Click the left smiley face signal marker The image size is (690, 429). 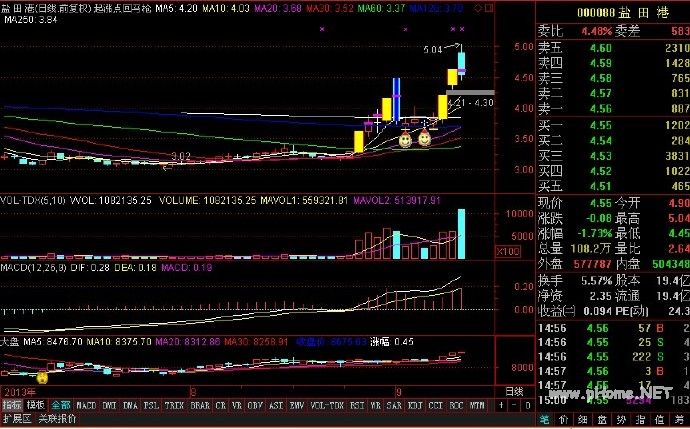[405, 140]
